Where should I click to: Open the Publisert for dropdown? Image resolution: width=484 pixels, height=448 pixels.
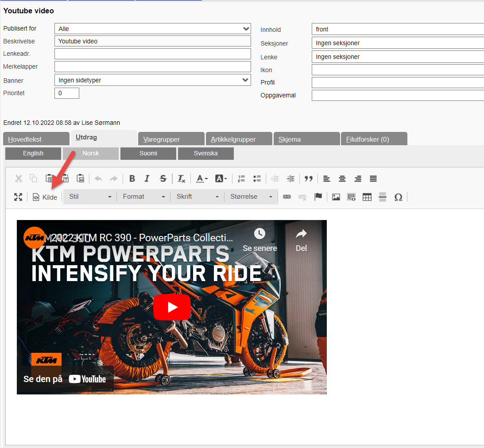coord(152,29)
